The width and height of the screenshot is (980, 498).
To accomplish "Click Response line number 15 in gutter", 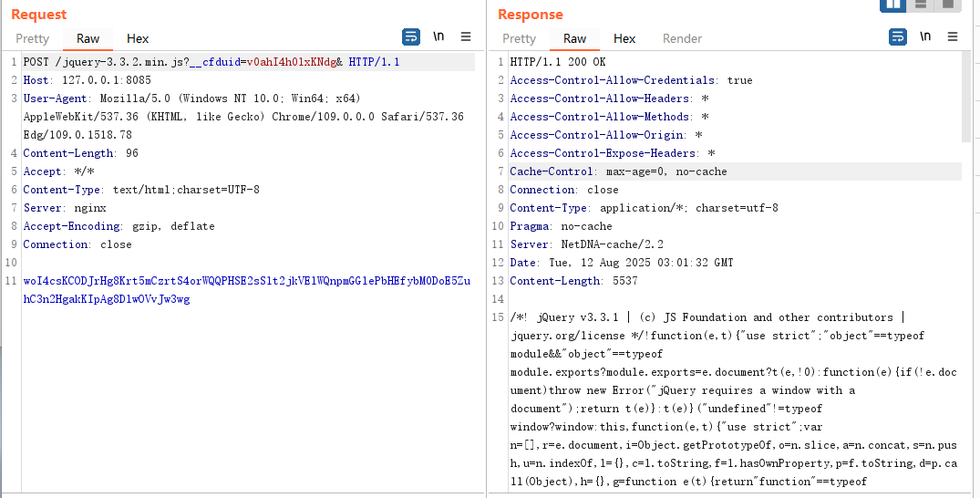I will (x=498, y=317).
